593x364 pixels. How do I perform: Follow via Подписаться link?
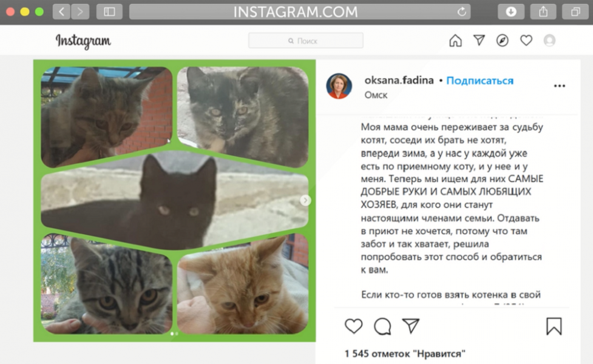(480, 81)
